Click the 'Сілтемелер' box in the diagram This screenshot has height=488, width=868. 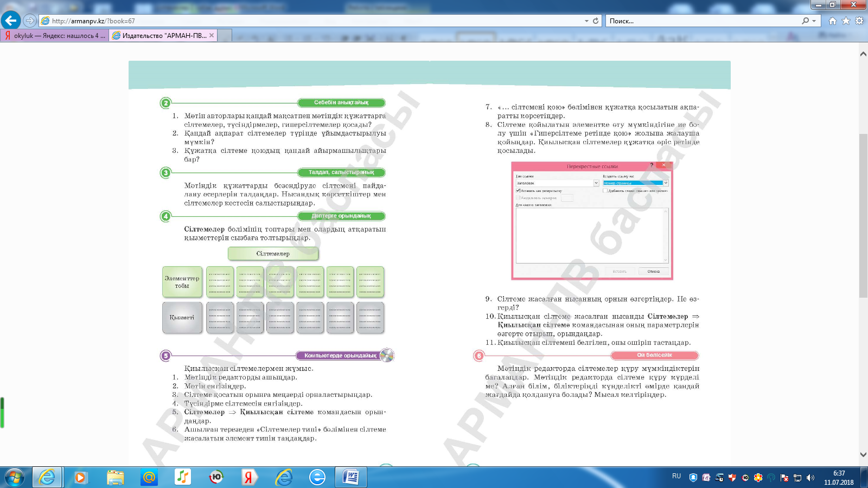coord(273,253)
